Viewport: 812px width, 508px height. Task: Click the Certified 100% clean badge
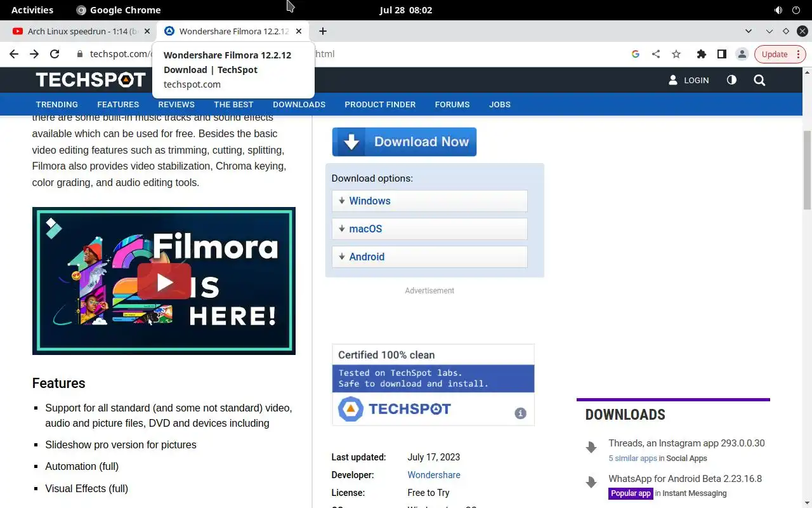tap(433, 385)
